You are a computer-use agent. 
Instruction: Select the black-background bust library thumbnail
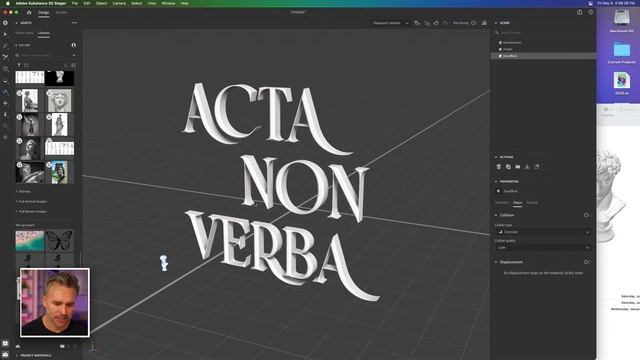(60, 78)
